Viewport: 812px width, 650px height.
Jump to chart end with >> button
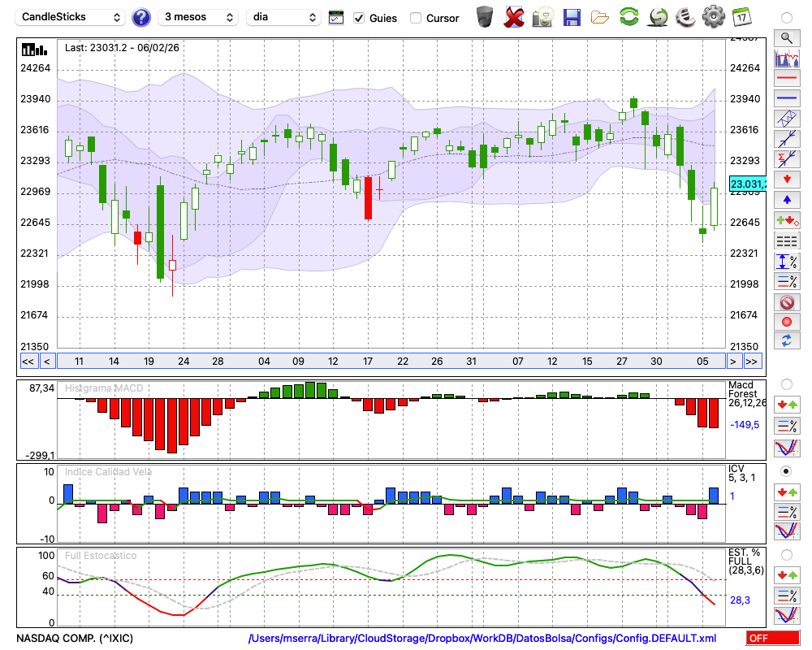751,362
